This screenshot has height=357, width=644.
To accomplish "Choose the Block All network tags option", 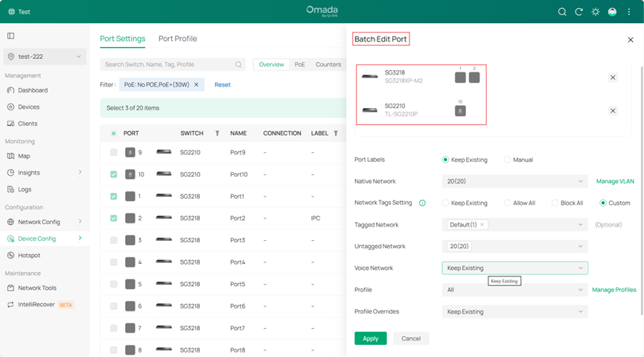I will click(x=555, y=203).
